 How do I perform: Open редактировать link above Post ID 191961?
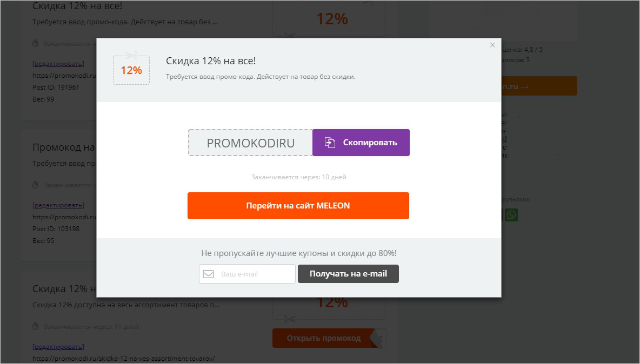pos(58,64)
